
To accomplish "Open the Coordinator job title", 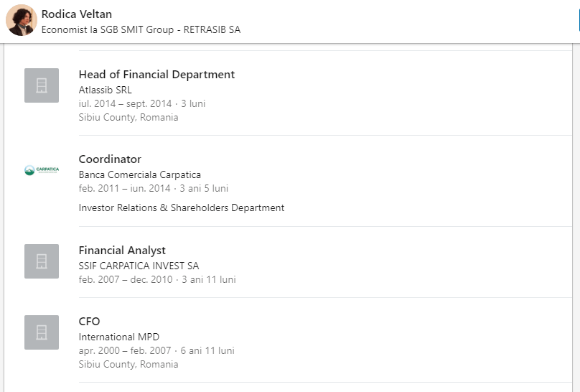I will [110, 159].
